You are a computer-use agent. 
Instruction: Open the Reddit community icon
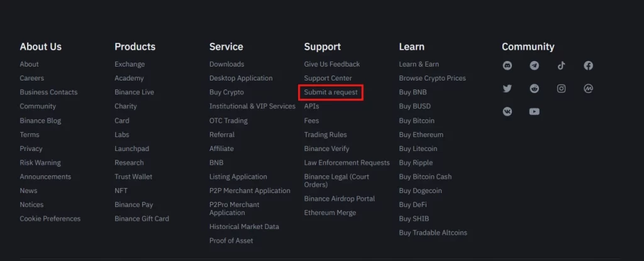(x=535, y=89)
